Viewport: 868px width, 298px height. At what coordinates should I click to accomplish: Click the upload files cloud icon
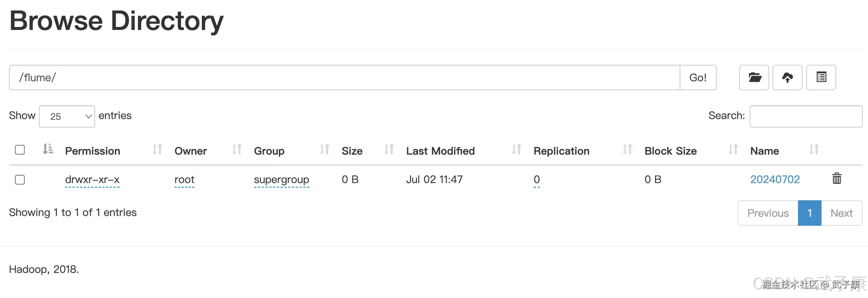click(787, 77)
